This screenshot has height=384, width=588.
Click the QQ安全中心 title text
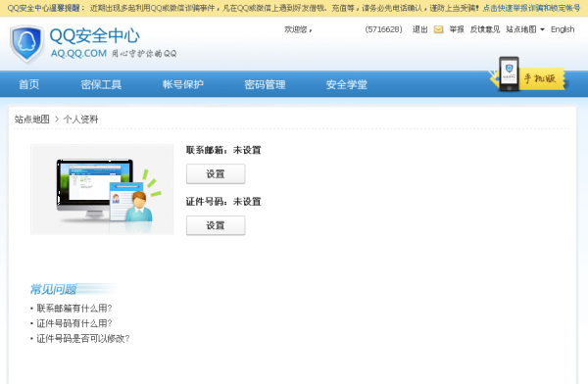click(94, 35)
